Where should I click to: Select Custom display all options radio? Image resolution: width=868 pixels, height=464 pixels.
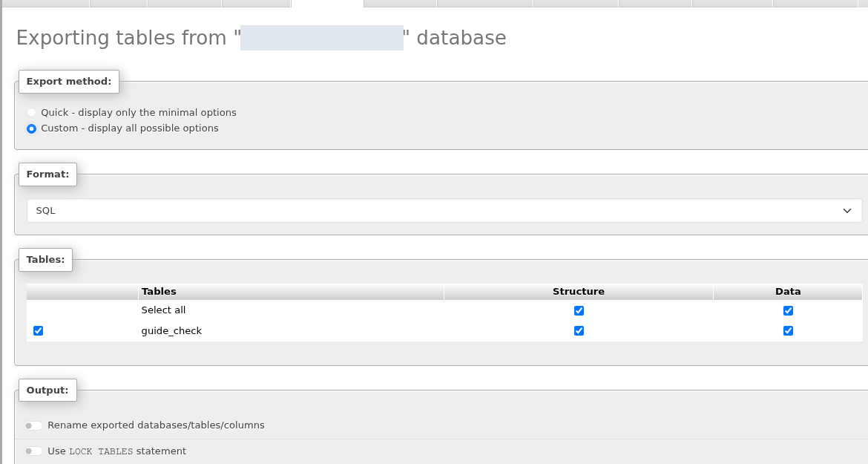click(32, 128)
